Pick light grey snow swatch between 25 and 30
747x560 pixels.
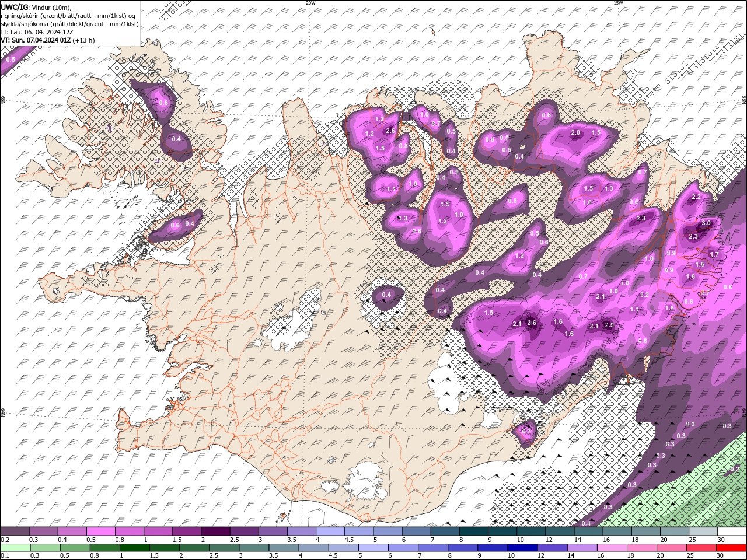pyautogui.click(x=703, y=531)
